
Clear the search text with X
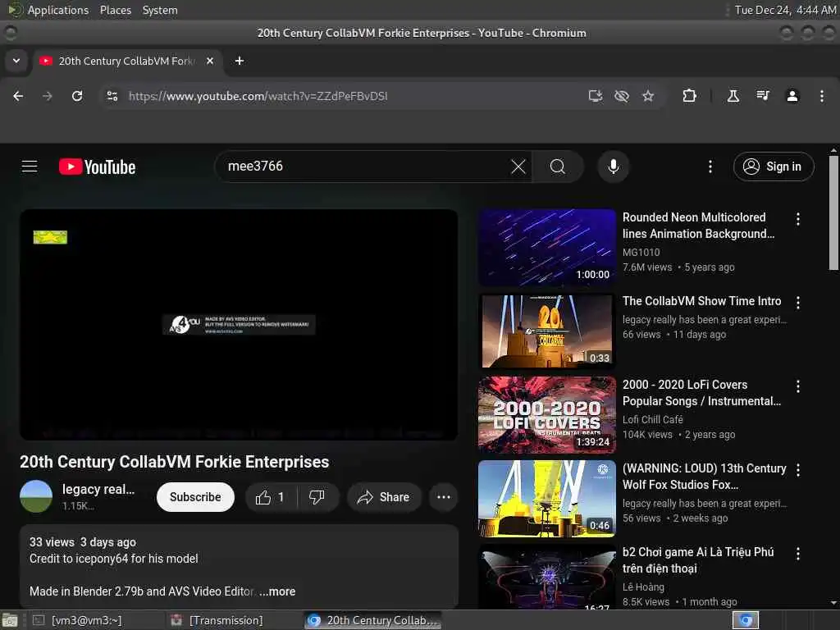(518, 167)
